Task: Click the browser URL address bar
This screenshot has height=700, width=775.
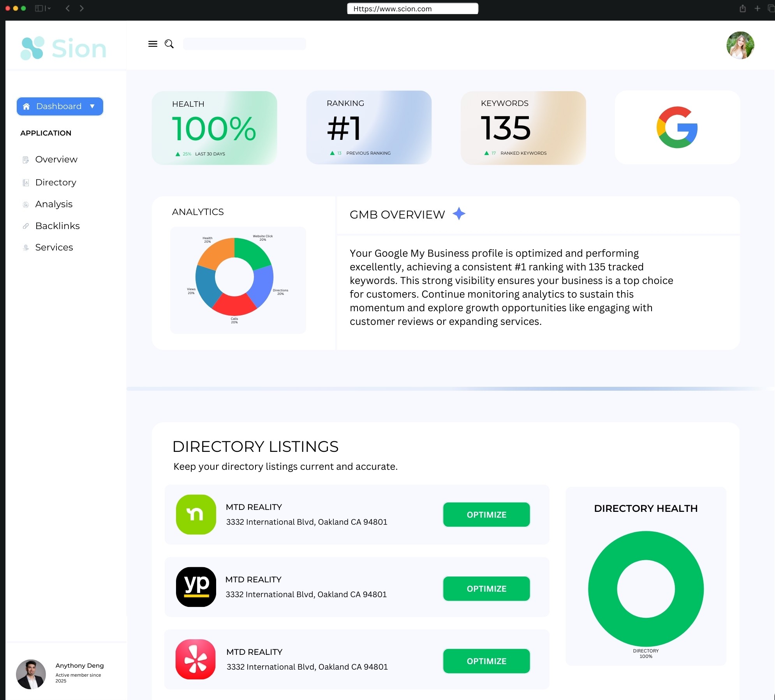Action: coord(412,9)
